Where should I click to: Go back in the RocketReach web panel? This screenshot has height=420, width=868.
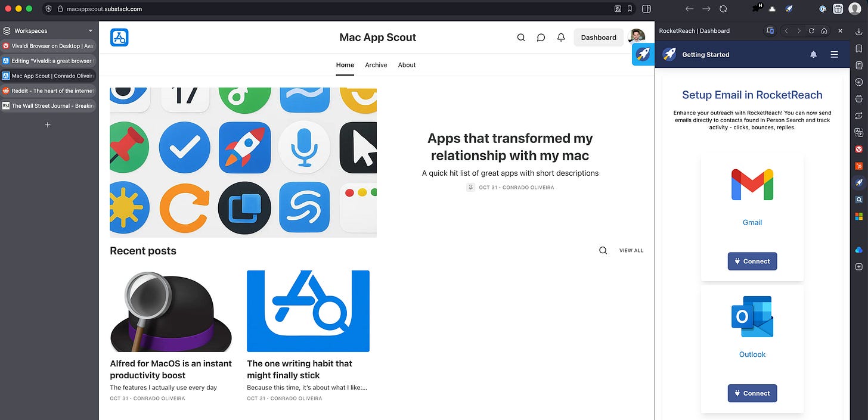(x=786, y=30)
